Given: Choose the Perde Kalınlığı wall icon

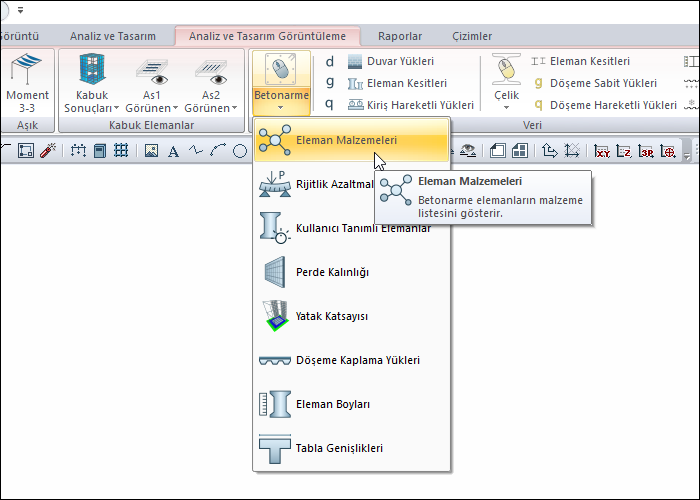Looking at the screenshot, I should click(272, 272).
